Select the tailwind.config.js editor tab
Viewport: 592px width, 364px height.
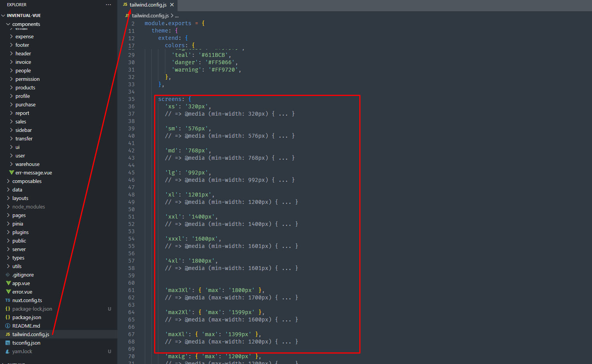[x=148, y=5]
